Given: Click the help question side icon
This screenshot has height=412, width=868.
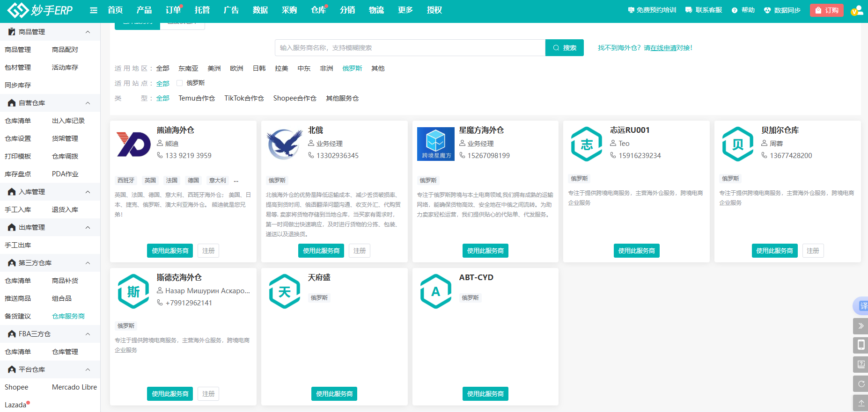Looking at the screenshot, I should pos(861,364).
